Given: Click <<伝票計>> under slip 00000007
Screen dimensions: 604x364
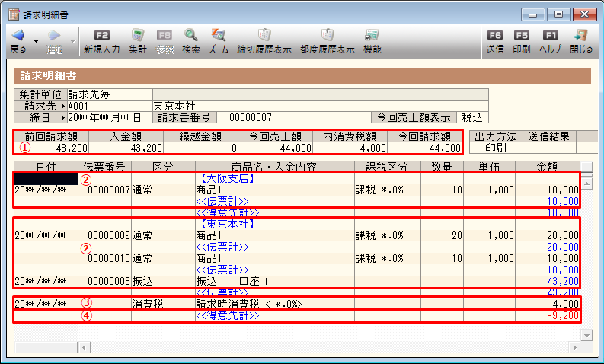Looking at the screenshot, I should [x=222, y=201].
